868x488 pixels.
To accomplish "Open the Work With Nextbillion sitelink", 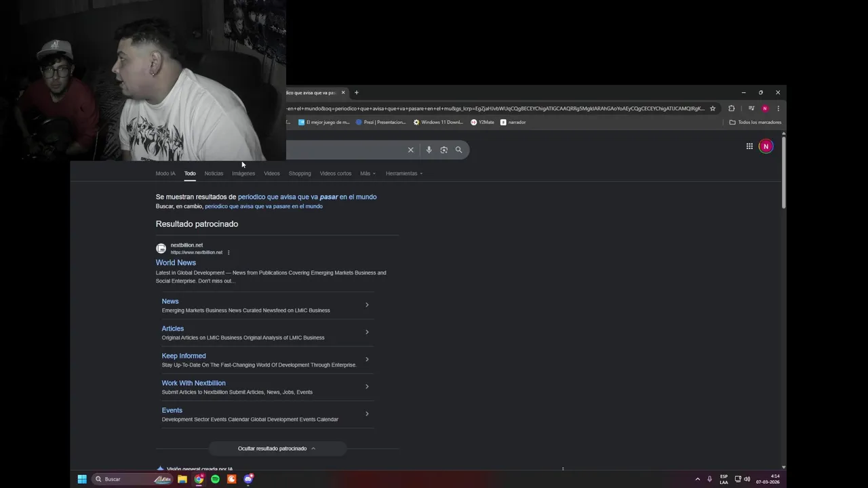I will click(193, 383).
